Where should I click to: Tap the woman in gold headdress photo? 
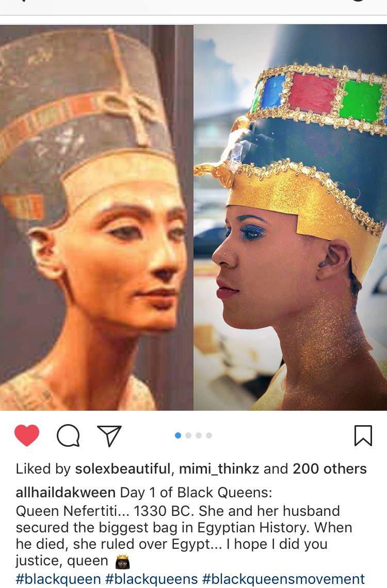pyautogui.click(x=290, y=217)
